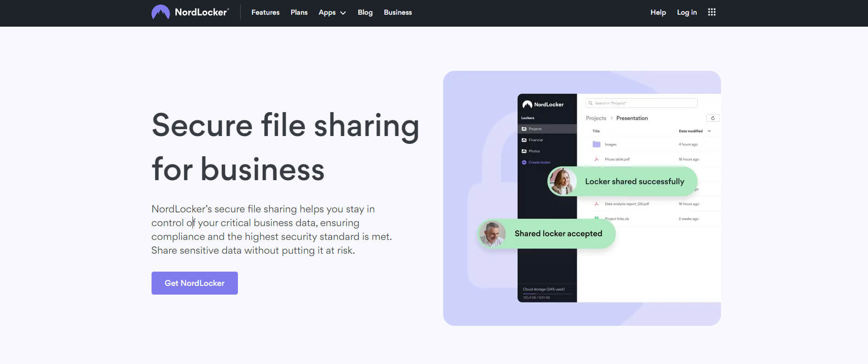Viewport: 868px width, 364px height.
Task: Click the 'Secure file sharing for business' heading
Action: pyautogui.click(x=285, y=147)
